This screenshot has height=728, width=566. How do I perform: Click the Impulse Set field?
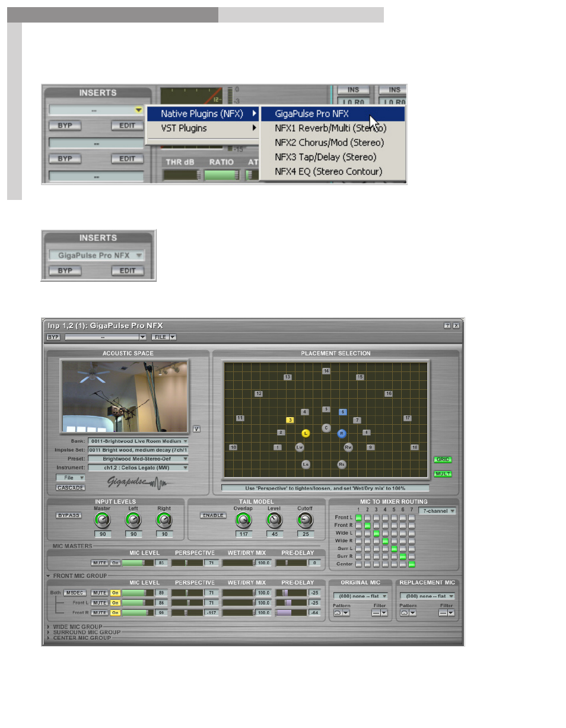138,450
